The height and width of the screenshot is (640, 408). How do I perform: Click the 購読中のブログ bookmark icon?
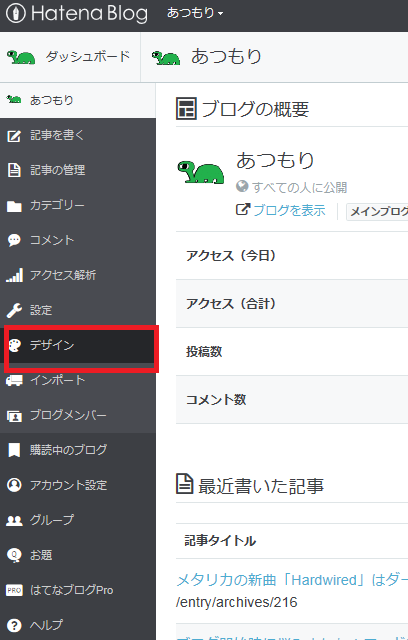click(14, 451)
